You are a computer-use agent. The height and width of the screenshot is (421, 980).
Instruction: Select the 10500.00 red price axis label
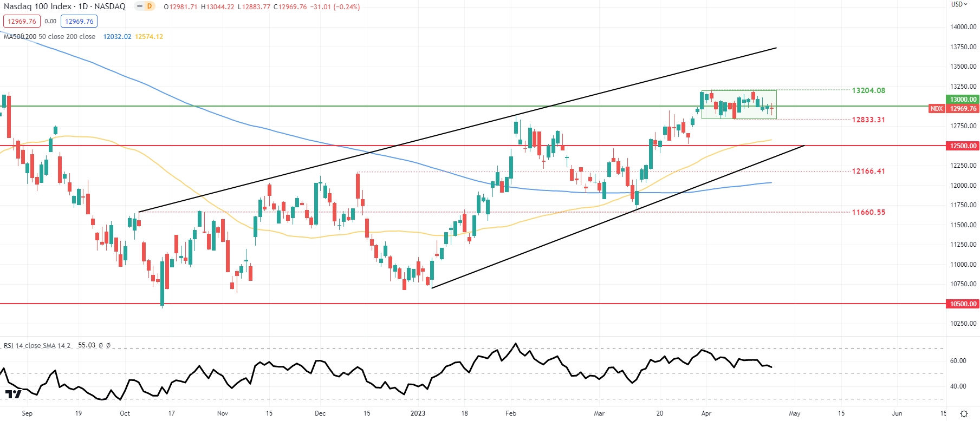click(963, 304)
